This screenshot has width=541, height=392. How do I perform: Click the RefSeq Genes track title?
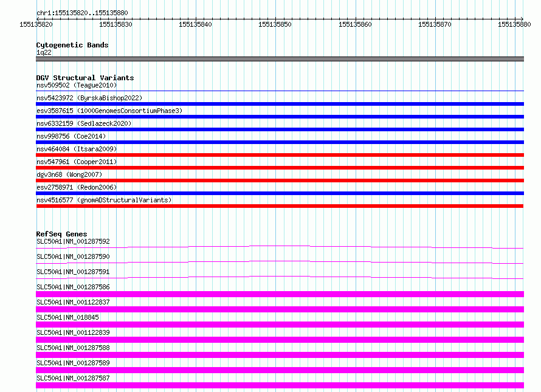point(61,234)
